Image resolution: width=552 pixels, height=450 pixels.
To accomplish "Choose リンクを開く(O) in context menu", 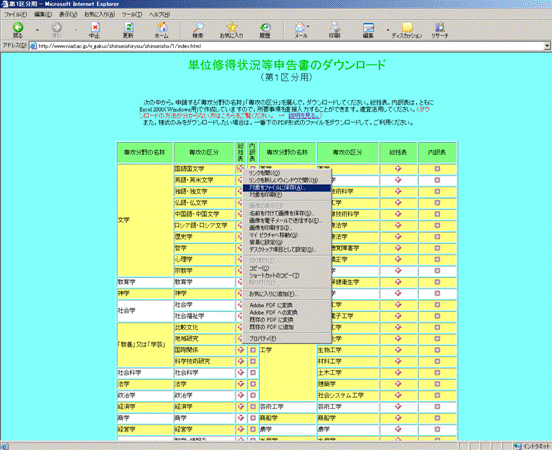I will 287,173.
